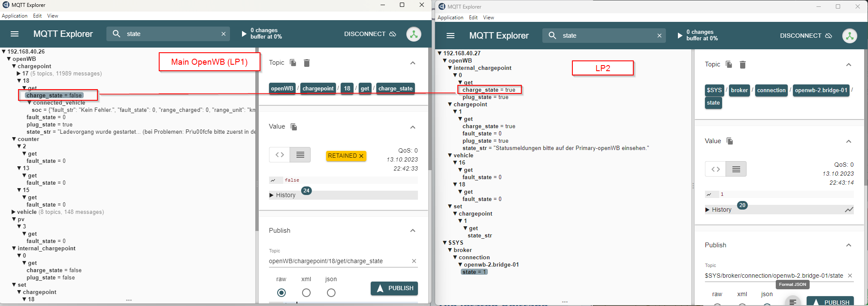Open View menu in left window
Viewport: 868px width, 306px height.
coord(53,16)
